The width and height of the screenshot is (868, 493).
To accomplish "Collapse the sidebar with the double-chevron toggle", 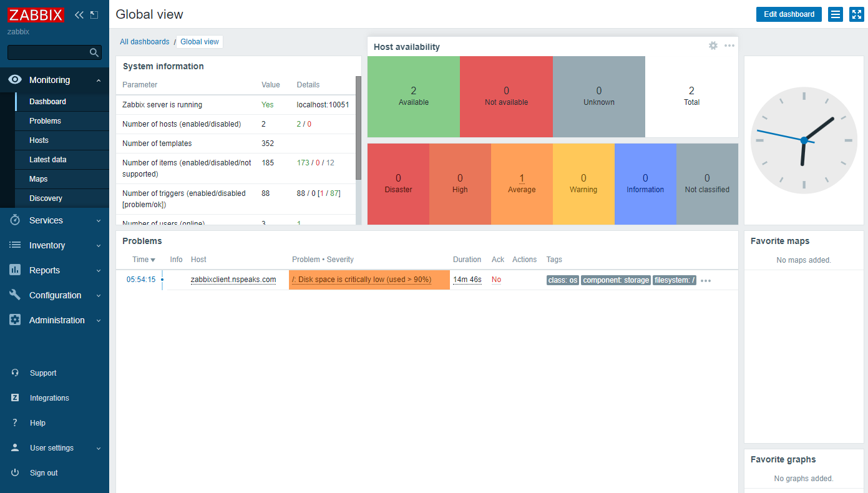I will pyautogui.click(x=79, y=14).
